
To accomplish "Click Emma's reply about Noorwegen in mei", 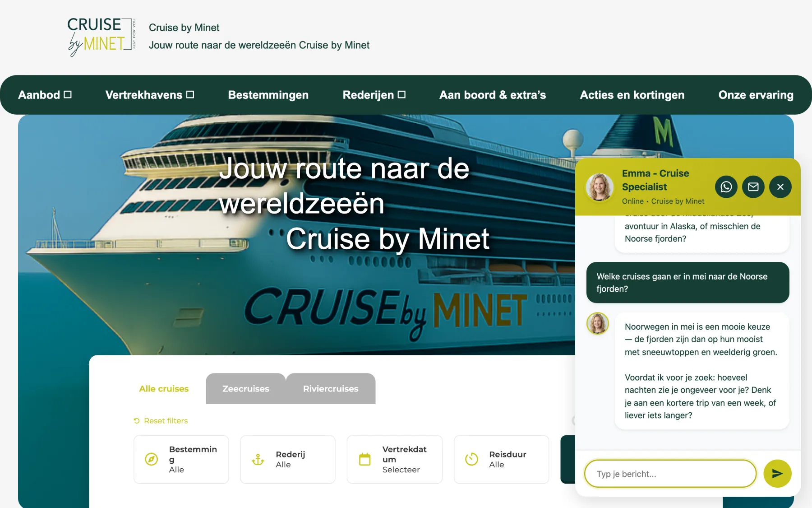I will point(702,371).
